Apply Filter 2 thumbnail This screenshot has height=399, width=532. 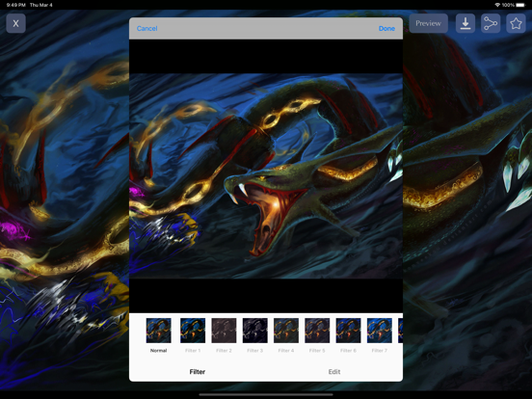[x=224, y=331]
